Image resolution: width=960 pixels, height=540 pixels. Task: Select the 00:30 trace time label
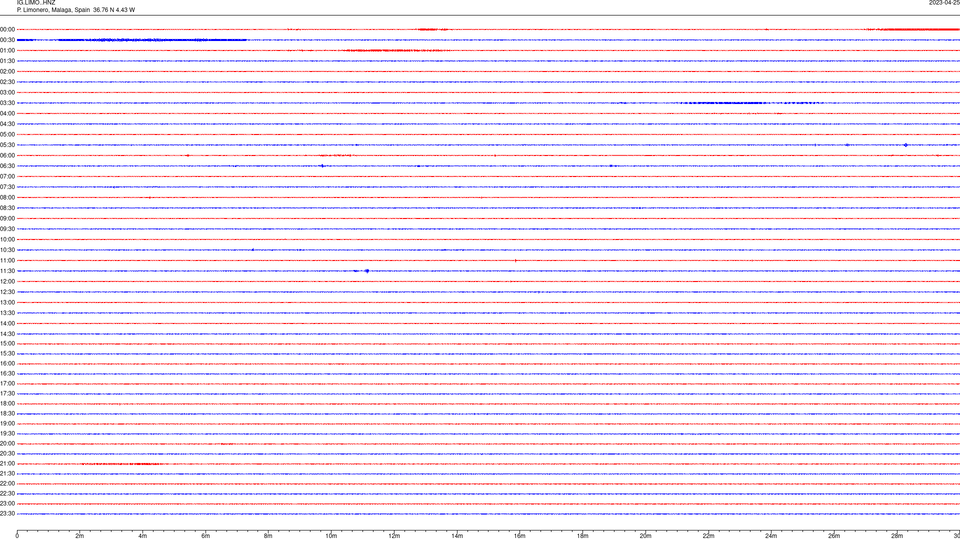pyautogui.click(x=7, y=40)
